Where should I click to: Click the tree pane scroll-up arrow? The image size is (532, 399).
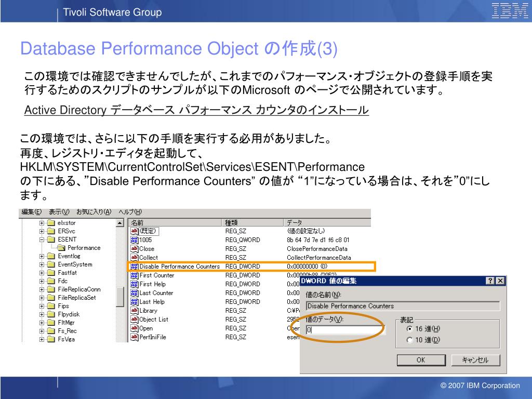pos(120,223)
